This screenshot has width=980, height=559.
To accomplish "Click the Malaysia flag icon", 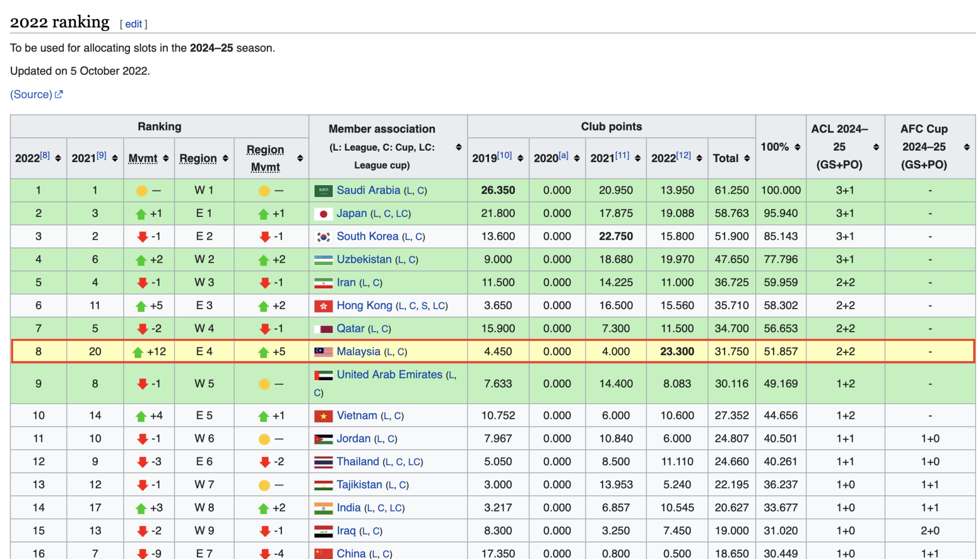I will point(323,352).
